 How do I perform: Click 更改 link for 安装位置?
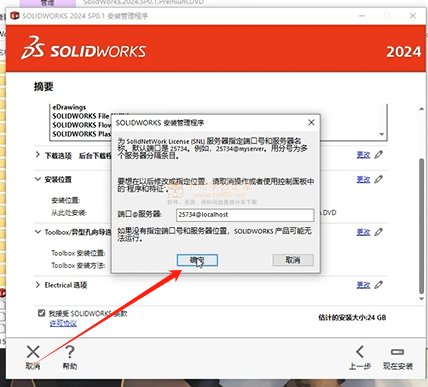(x=363, y=179)
